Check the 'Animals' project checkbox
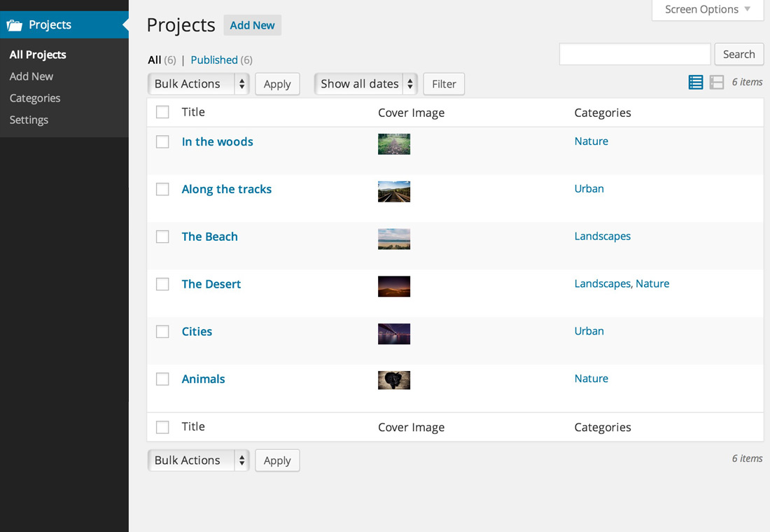Screen dimensions: 770x532 [162, 379]
